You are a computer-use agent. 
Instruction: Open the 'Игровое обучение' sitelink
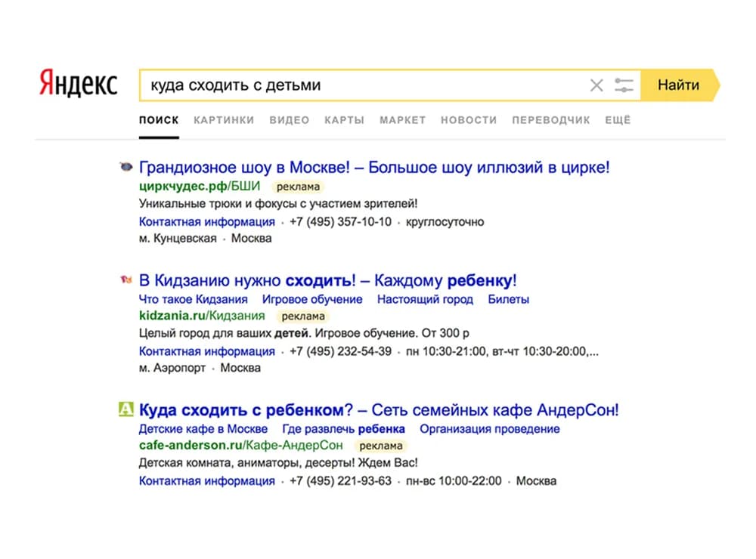pyautogui.click(x=312, y=299)
